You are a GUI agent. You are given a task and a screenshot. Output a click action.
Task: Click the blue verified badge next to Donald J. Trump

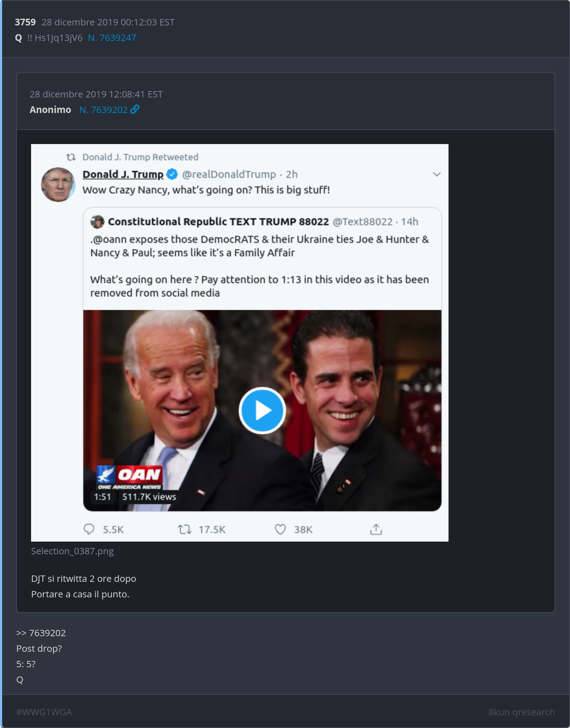pos(172,174)
